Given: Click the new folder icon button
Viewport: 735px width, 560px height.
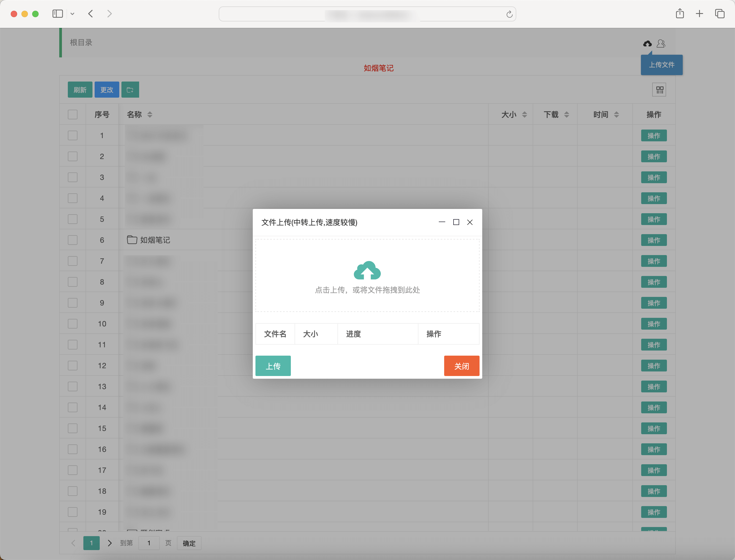Looking at the screenshot, I should coord(130,90).
